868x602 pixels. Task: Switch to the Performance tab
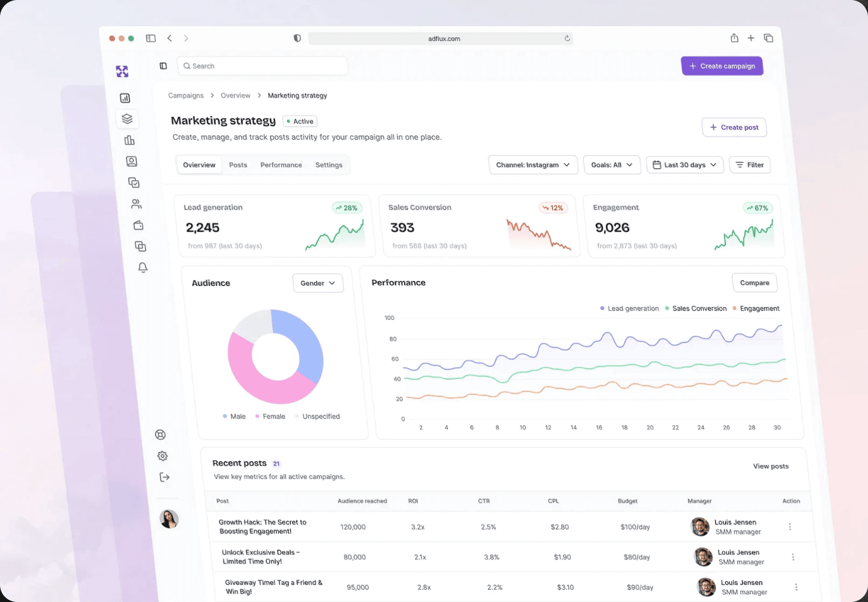(281, 165)
